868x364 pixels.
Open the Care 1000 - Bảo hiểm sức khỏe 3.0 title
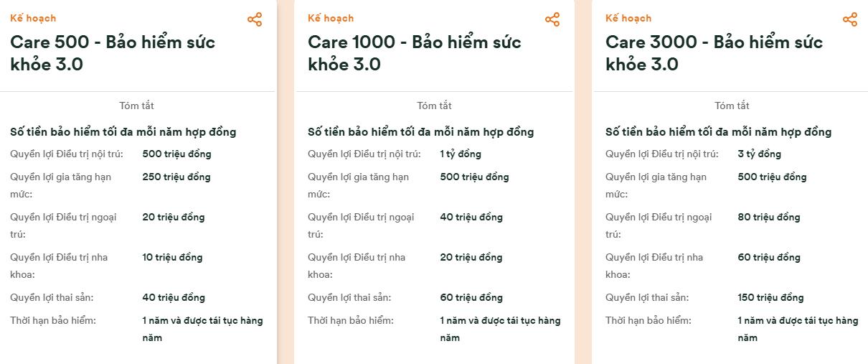(415, 53)
